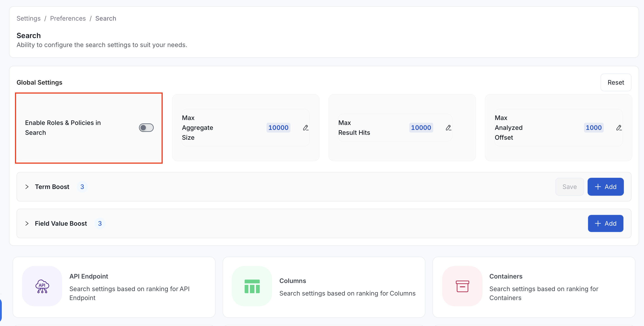The width and height of the screenshot is (644, 326).
Task: Open the API Endpoint search settings title
Action: click(x=89, y=276)
